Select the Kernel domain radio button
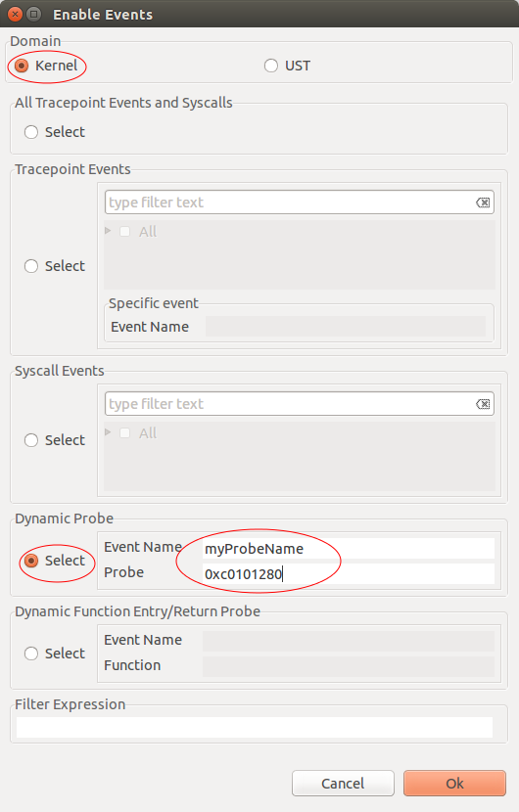519x812 pixels. pyautogui.click(x=22, y=66)
